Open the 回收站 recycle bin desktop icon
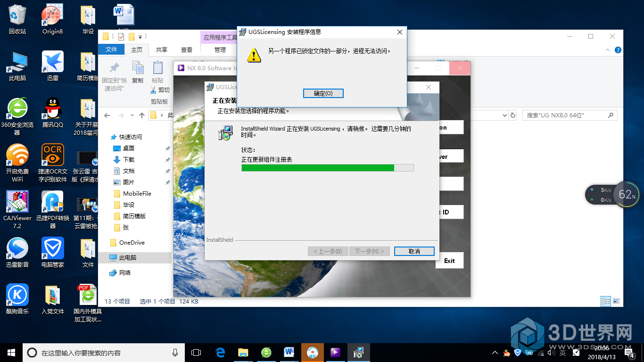The image size is (644, 362). pyautogui.click(x=17, y=19)
